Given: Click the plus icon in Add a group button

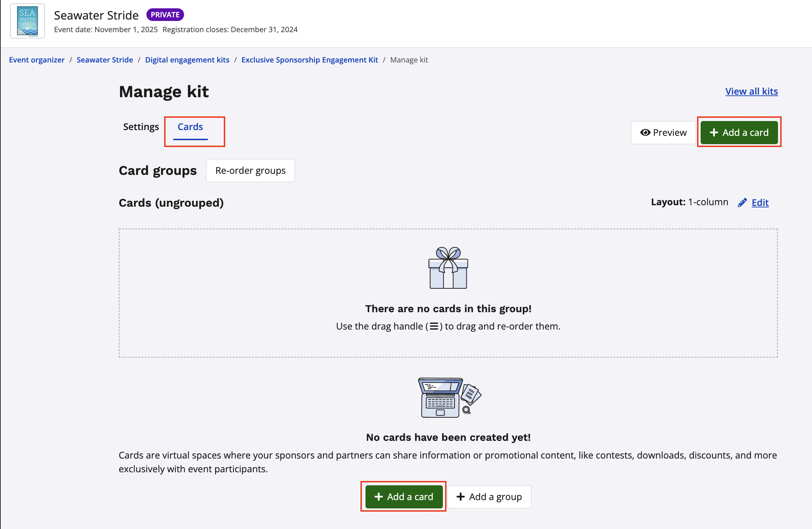Looking at the screenshot, I should click(461, 497).
